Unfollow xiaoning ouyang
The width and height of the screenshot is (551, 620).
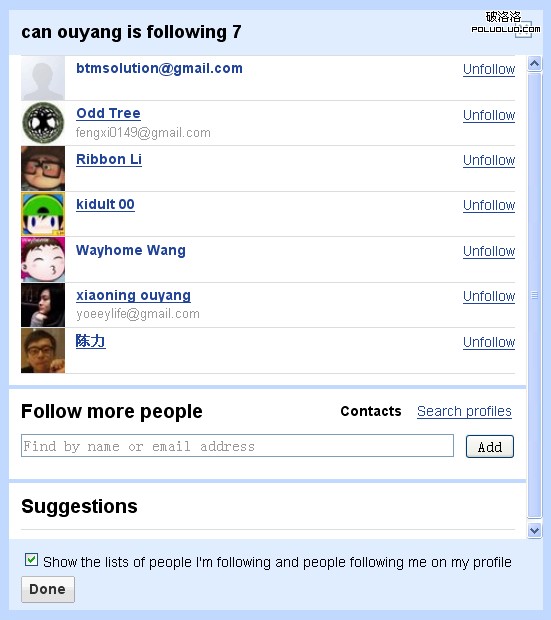click(x=489, y=296)
